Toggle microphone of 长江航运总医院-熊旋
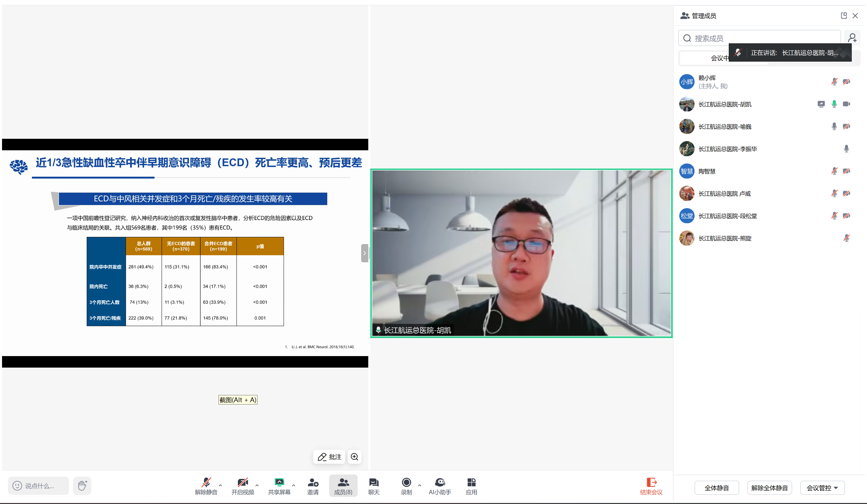The image size is (867, 504). click(846, 238)
